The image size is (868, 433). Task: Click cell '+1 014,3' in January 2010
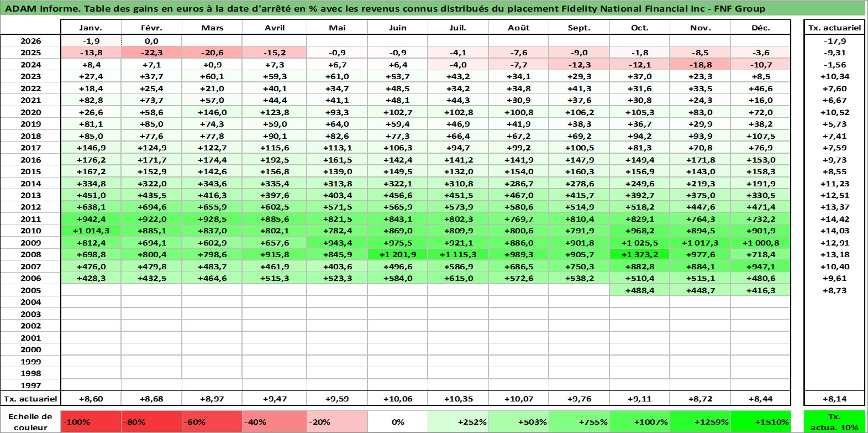coord(91,231)
